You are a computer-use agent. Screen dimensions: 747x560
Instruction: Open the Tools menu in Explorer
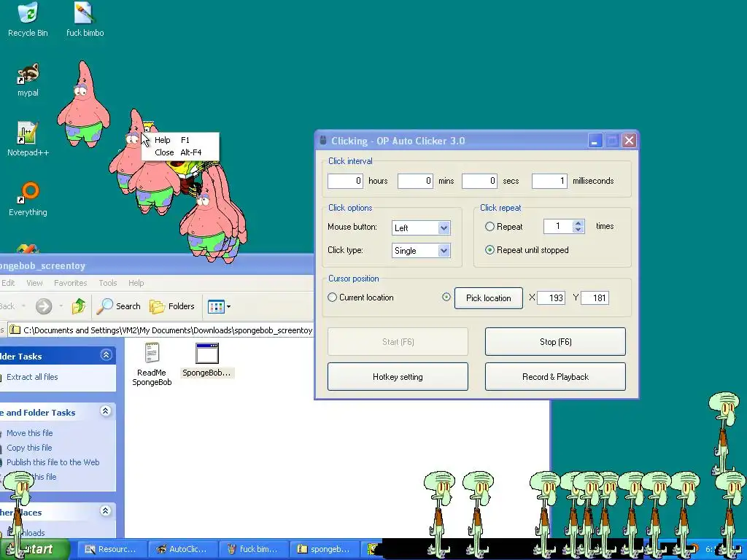tap(108, 283)
